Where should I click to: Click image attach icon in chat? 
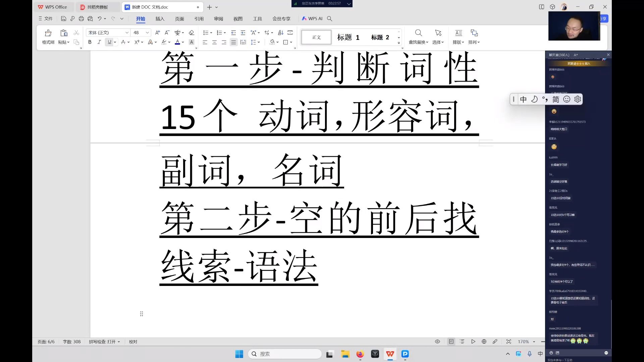557,353
